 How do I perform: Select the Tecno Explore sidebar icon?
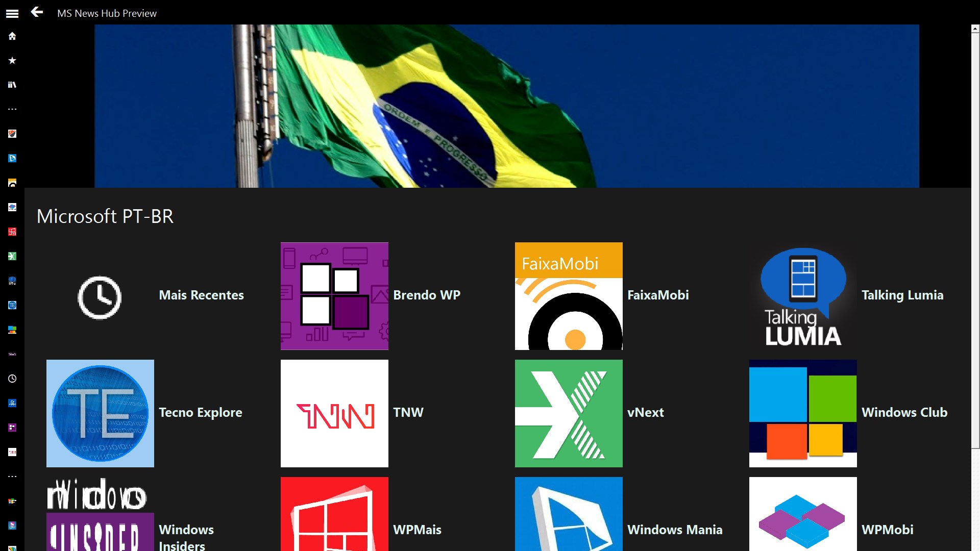(12, 305)
